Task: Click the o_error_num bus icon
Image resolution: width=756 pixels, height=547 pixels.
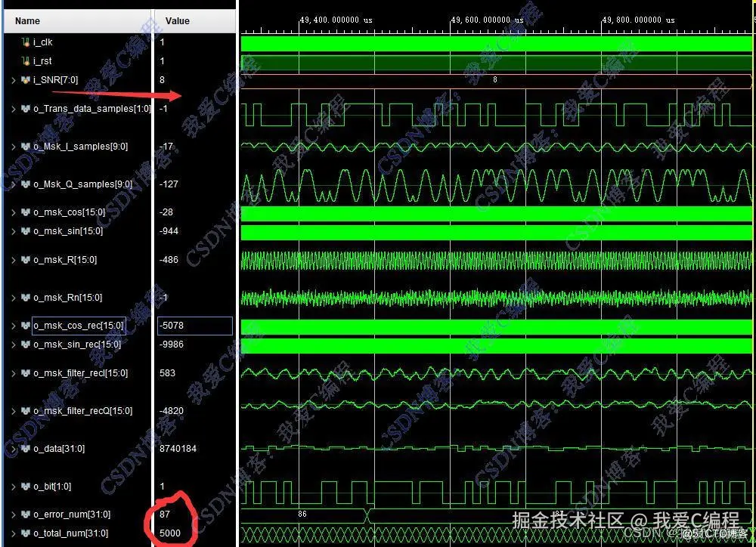Action: point(26,515)
